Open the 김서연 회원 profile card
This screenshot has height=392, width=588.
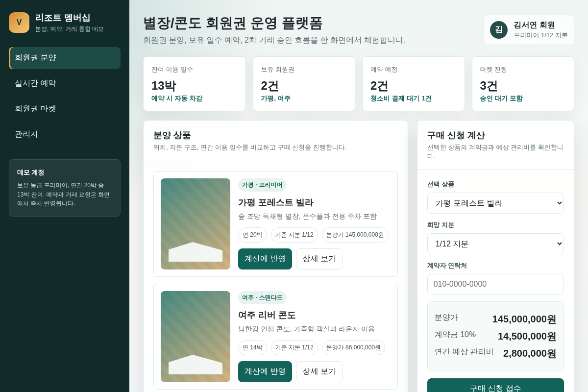pos(529,30)
